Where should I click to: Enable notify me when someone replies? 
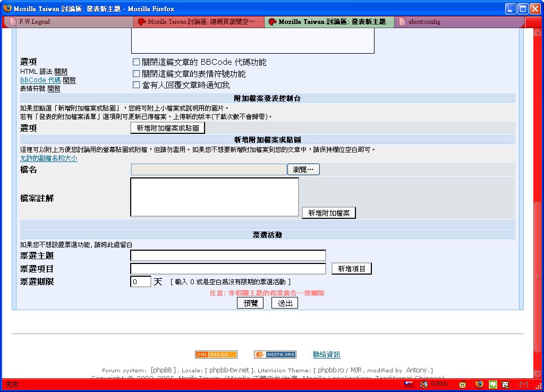[x=137, y=85]
